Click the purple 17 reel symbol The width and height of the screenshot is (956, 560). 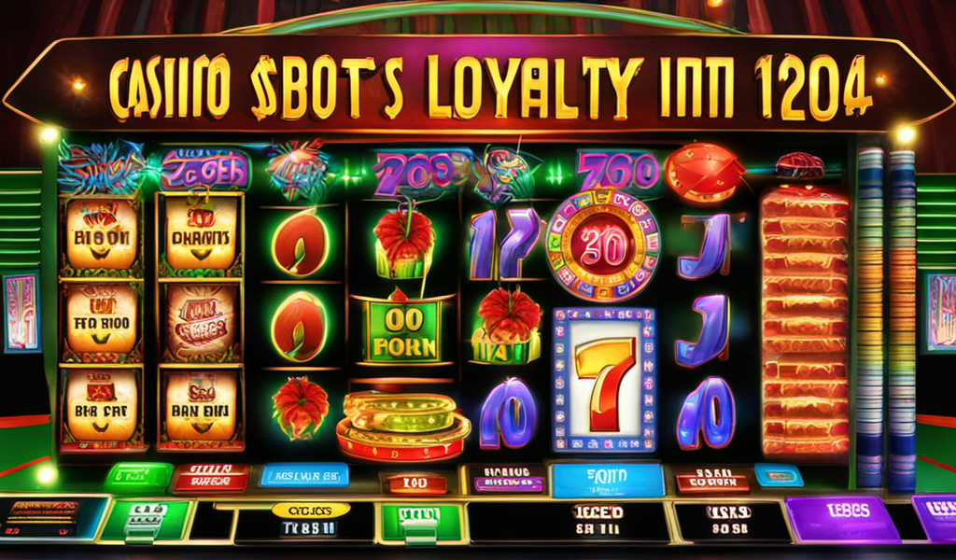(503, 244)
